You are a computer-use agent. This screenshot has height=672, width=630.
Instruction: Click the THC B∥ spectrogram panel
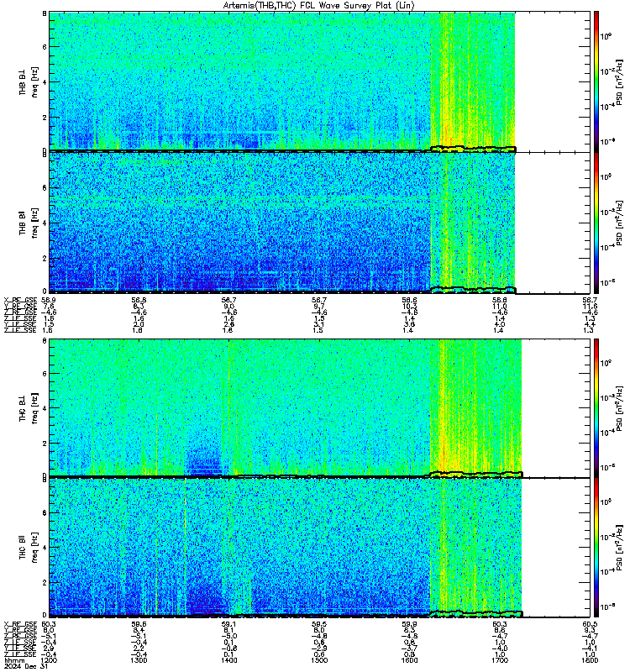point(320,548)
